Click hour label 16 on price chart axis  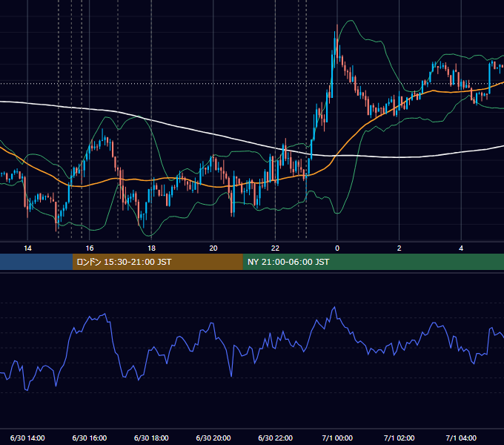pos(90,248)
